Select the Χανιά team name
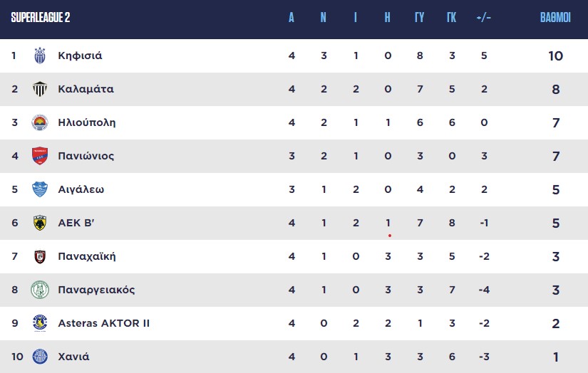 click(x=73, y=357)
